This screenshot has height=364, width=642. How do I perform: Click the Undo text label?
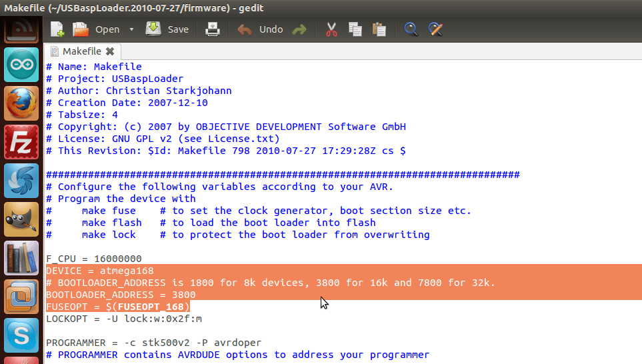coord(271,29)
